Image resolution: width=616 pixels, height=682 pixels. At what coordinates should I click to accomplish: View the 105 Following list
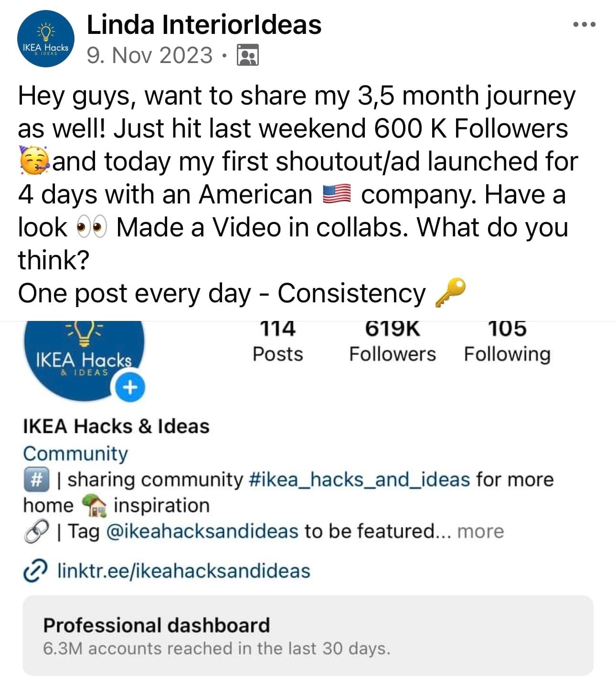coord(507,341)
